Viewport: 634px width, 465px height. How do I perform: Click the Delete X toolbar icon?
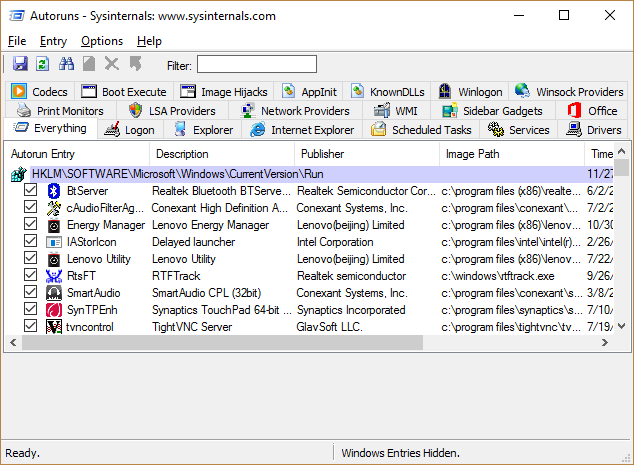point(112,64)
